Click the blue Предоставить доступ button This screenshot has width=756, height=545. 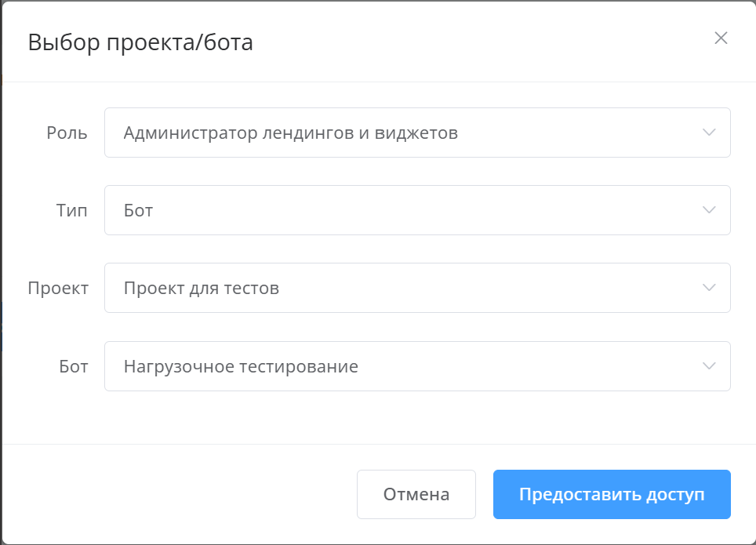611,494
